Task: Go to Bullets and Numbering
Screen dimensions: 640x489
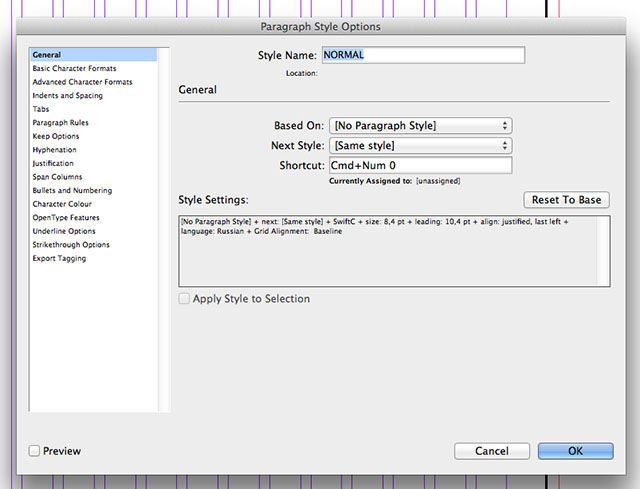Action: (72, 190)
